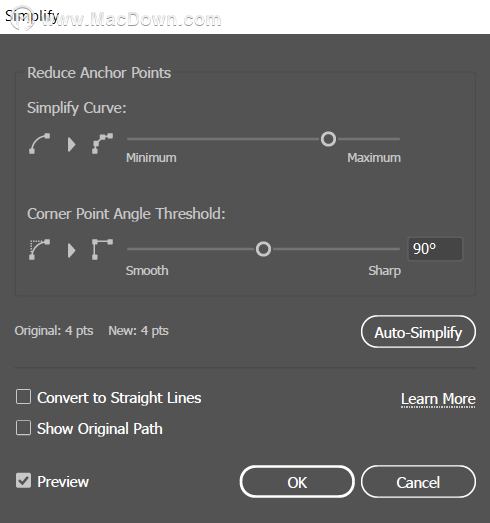
Task: Uncheck the Preview checkbox
Action: 23,481
